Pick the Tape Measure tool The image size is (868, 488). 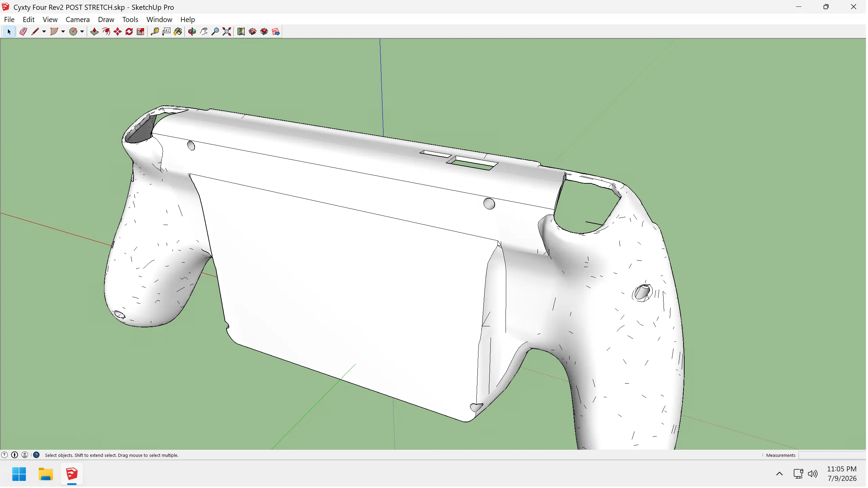[155, 32]
